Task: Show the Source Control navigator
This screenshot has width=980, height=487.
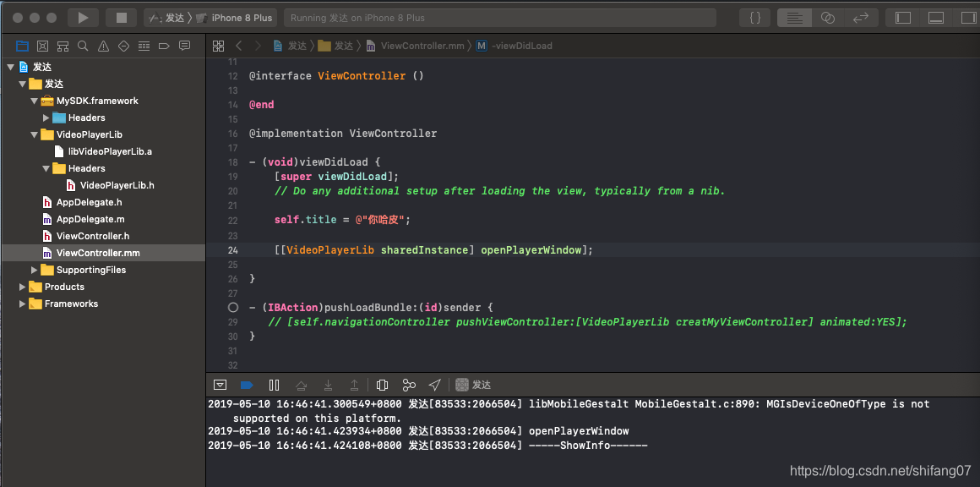Action: pyautogui.click(x=42, y=46)
